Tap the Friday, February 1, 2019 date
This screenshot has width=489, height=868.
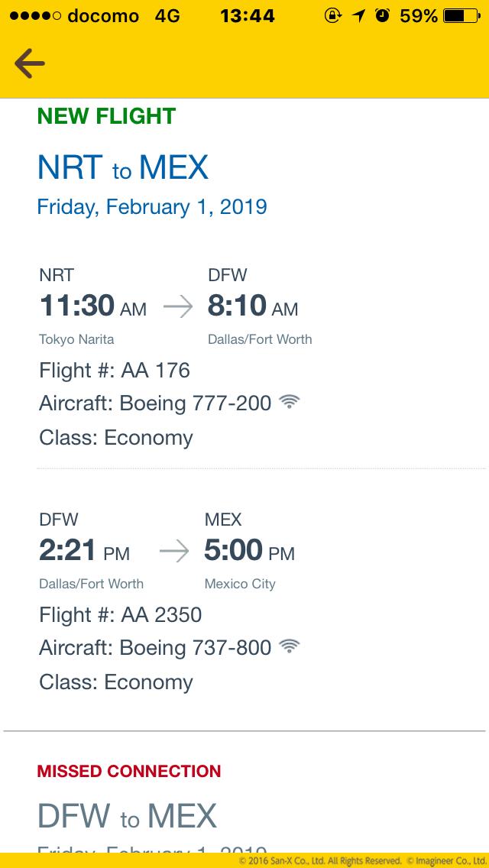152,207
